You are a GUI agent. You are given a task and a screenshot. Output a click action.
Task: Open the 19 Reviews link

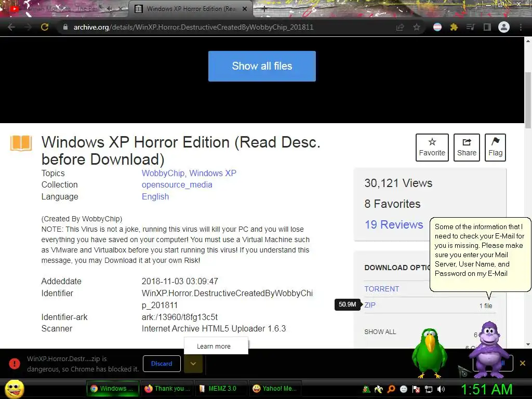(394, 224)
